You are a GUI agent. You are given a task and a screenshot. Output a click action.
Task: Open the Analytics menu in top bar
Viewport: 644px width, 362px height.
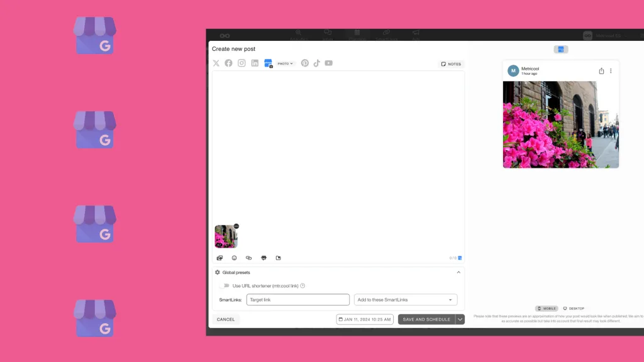coord(298,35)
